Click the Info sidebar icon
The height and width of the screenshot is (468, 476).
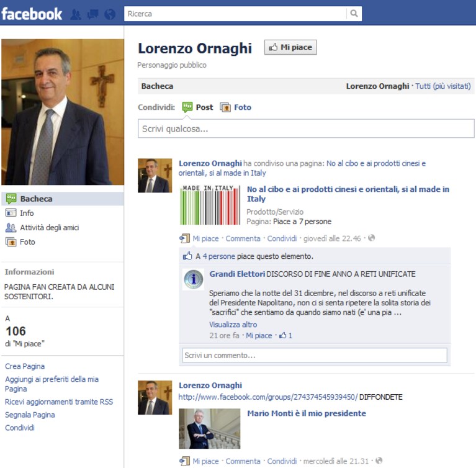[x=11, y=213]
